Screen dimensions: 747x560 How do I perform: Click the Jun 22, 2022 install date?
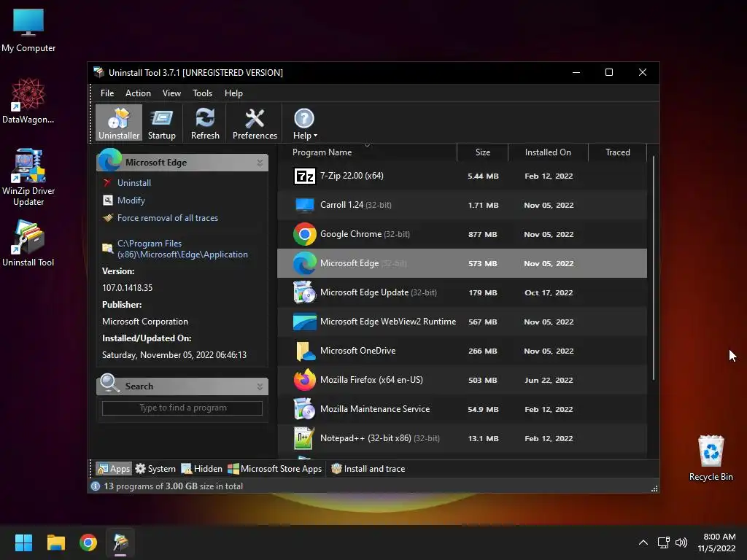(x=549, y=380)
